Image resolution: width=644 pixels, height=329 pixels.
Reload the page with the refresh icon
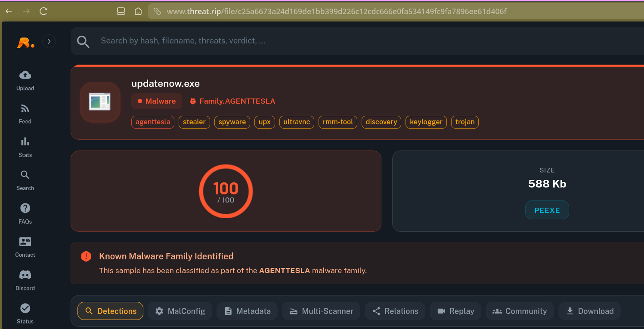point(43,11)
